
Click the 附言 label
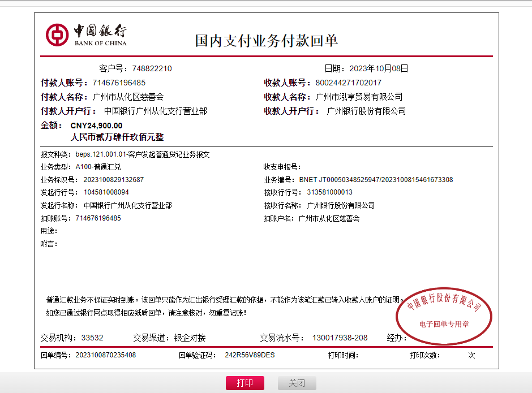pos(49,244)
